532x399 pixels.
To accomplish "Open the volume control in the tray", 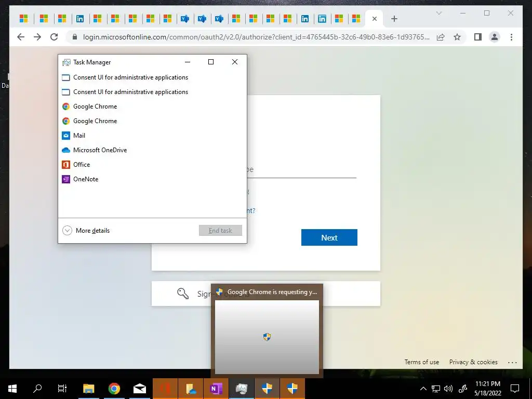I will 448,389.
